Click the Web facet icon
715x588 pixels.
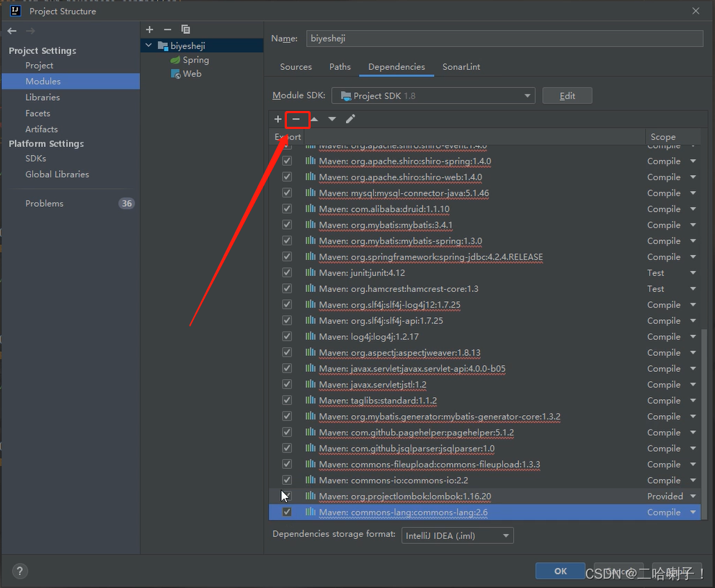(x=176, y=73)
